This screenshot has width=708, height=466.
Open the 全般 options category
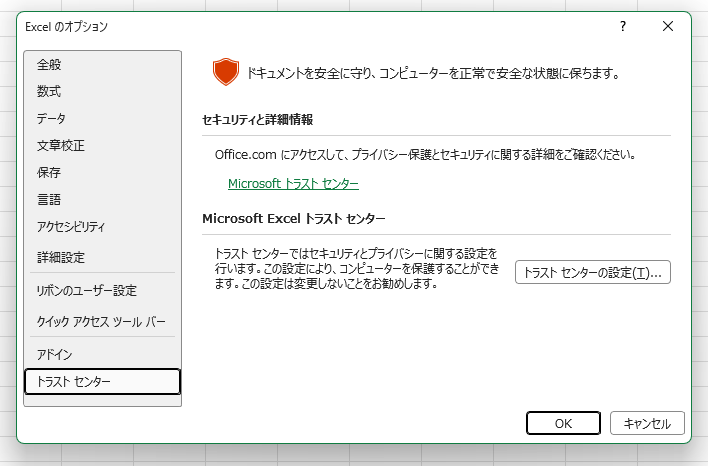[x=49, y=65]
